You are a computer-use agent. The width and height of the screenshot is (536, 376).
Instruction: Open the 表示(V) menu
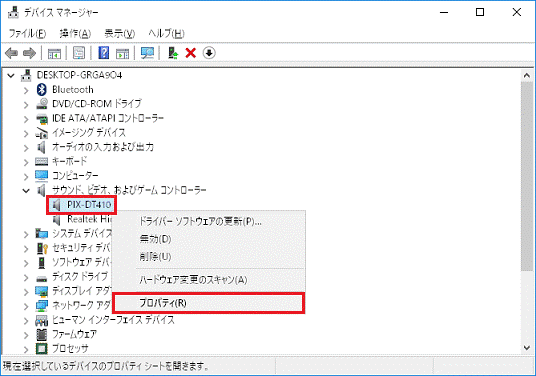click(120, 33)
